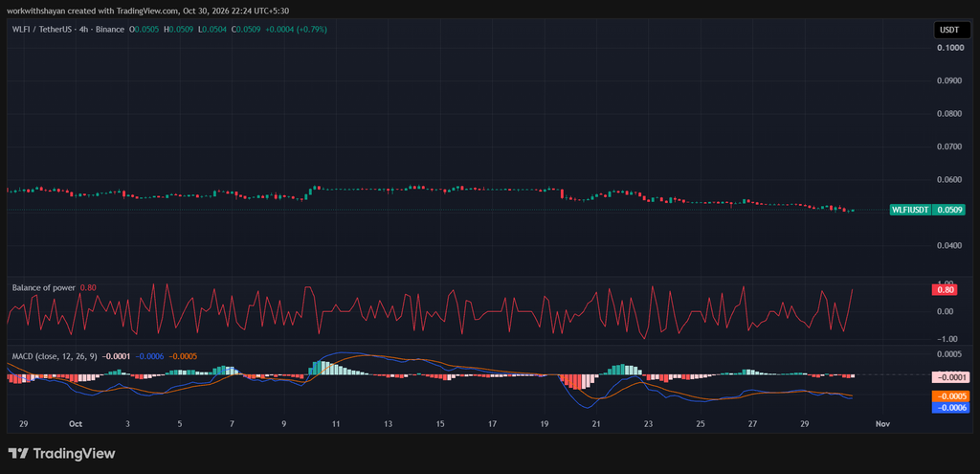Click the Nov label on time axis
Image resolution: width=980 pixels, height=474 pixels.
click(882, 424)
